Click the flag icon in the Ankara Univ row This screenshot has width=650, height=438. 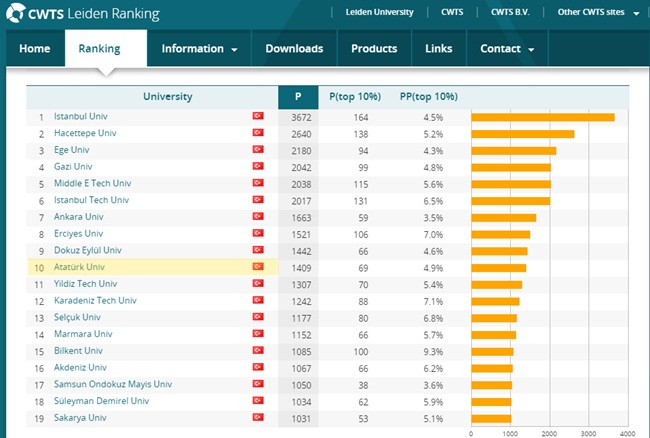(x=258, y=216)
